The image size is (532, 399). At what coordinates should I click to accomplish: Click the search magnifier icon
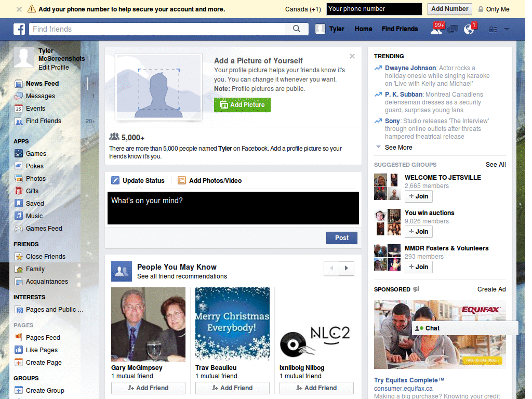[x=297, y=29]
